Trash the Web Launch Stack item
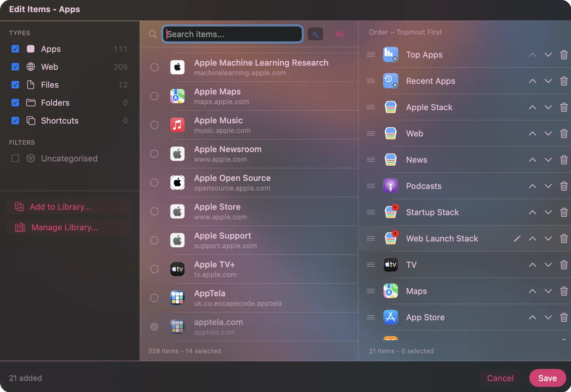 (564, 238)
